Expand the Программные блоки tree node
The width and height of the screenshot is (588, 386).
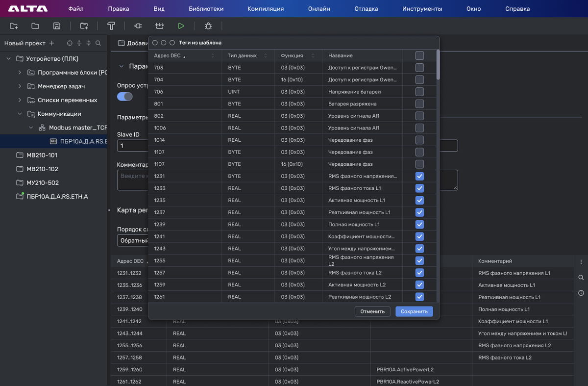point(20,73)
